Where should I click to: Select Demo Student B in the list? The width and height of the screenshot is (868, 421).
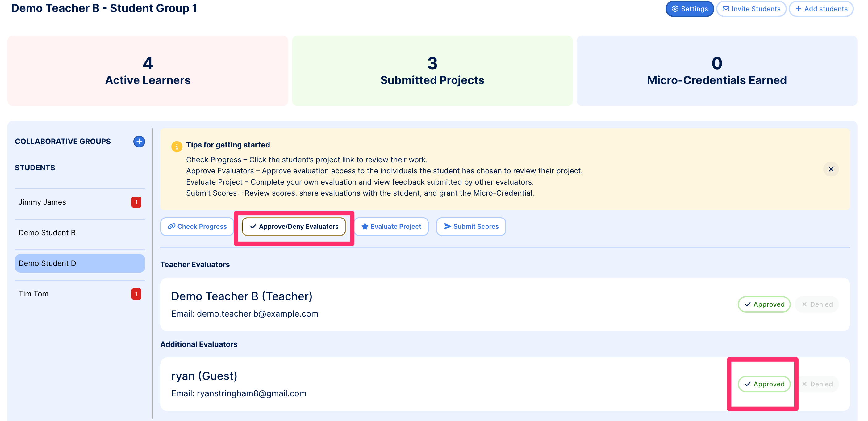click(x=47, y=233)
